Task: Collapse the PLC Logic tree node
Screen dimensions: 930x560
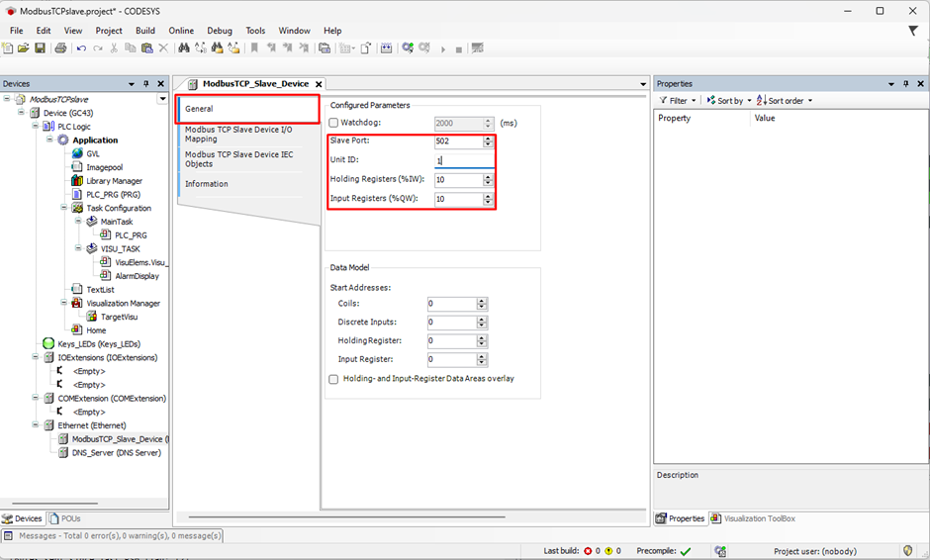Action: (x=35, y=126)
